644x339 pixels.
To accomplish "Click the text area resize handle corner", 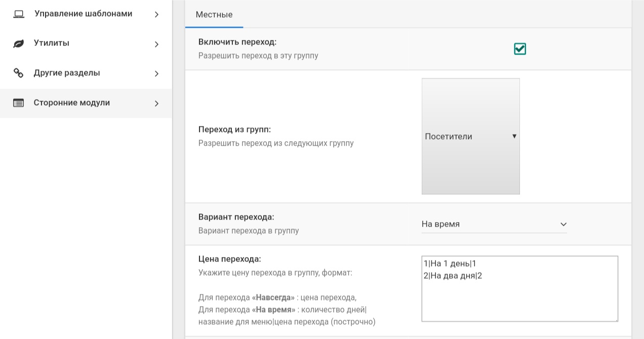I will 616,319.
